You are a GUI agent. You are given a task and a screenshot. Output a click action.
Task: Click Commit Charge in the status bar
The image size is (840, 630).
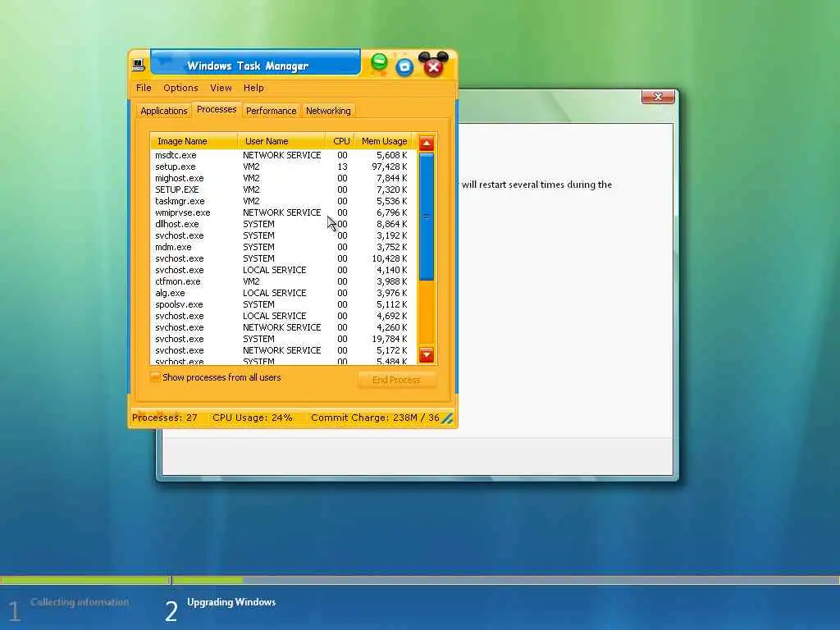(375, 418)
